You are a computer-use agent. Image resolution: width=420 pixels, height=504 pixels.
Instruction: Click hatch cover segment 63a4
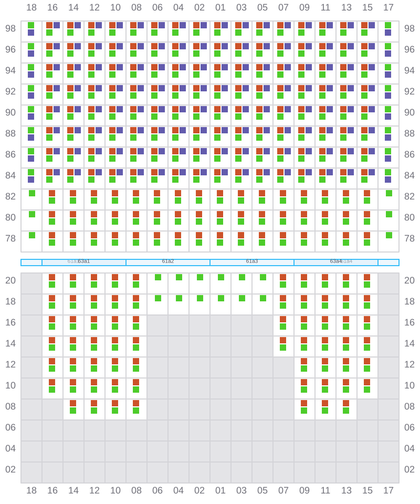(x=336, y=262)
